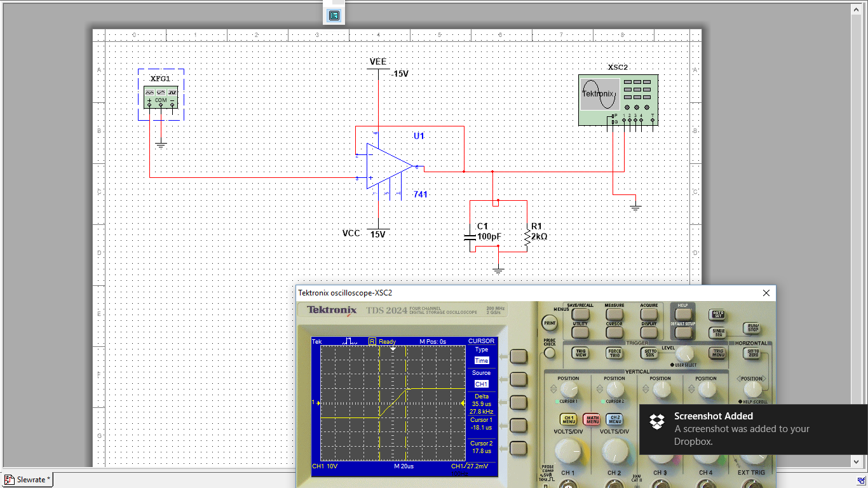Close the Tektronix oscilloscope-XSC2 window

tap(766, 293)
